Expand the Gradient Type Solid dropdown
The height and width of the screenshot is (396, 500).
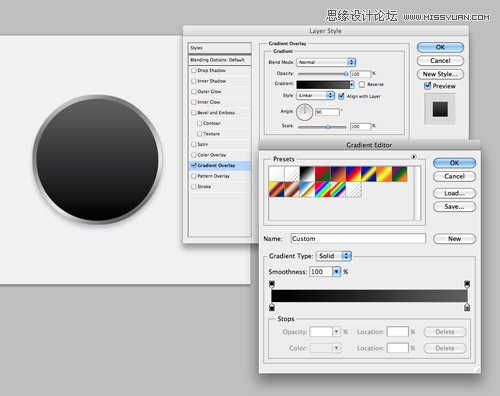coord(334,256)
